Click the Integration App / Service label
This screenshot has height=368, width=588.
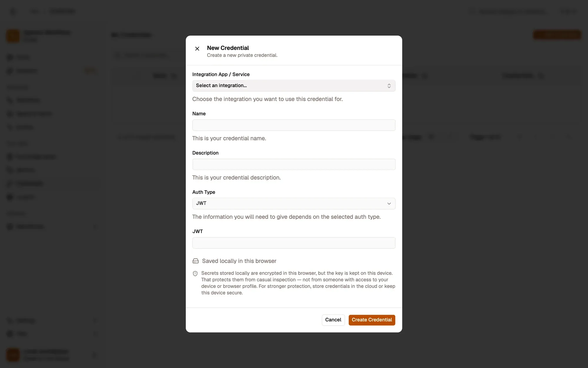221,74
